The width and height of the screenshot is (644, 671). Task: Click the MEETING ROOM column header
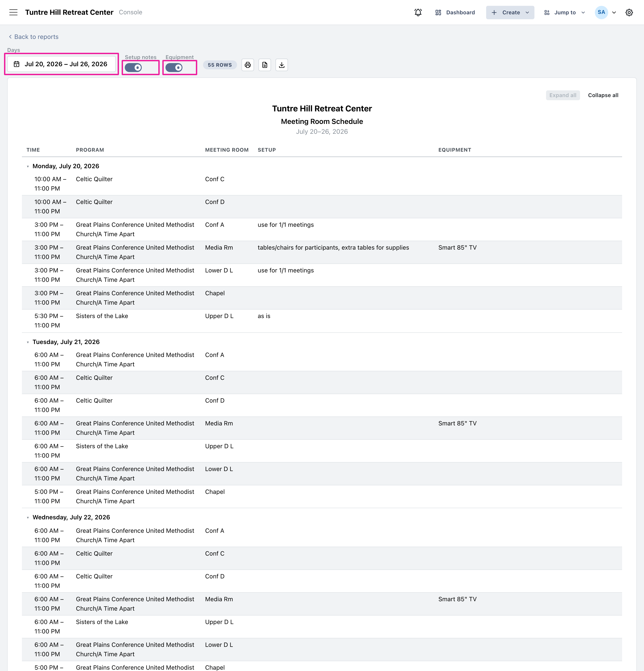point(227,150)
